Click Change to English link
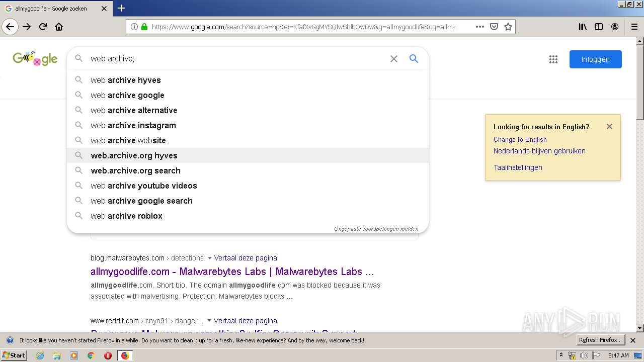The width and height of the screenshot is (644, 362). [520, 139]
